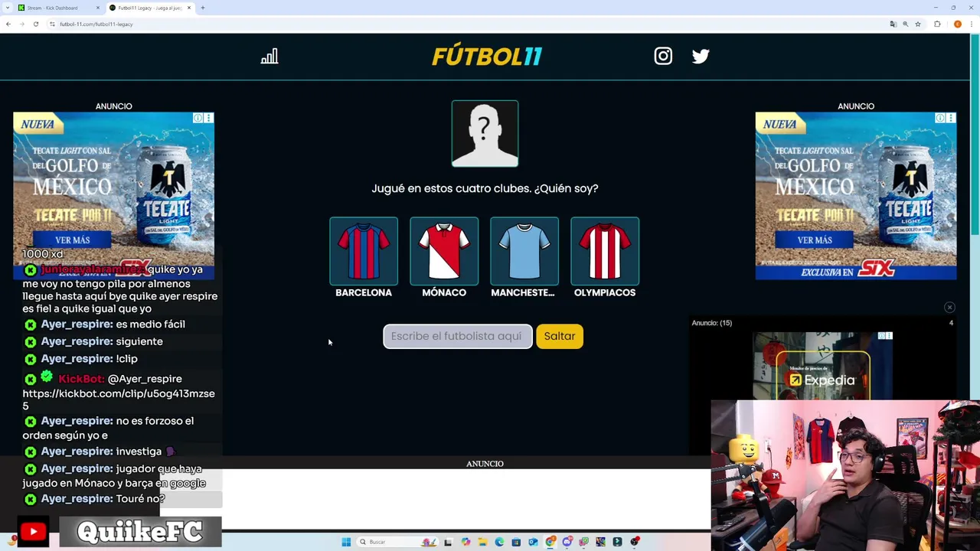Bookmark this page with star icon

pyautogui.click(x=918, y=24)
